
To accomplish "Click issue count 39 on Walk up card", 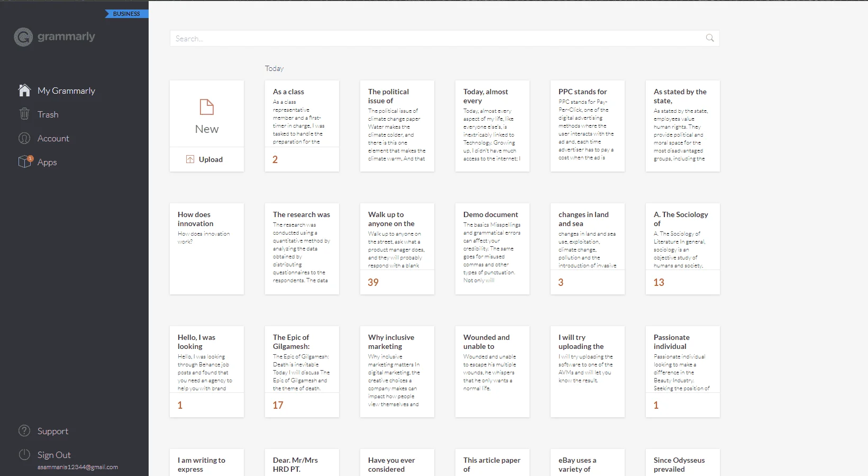I will (x=373, y=282).
